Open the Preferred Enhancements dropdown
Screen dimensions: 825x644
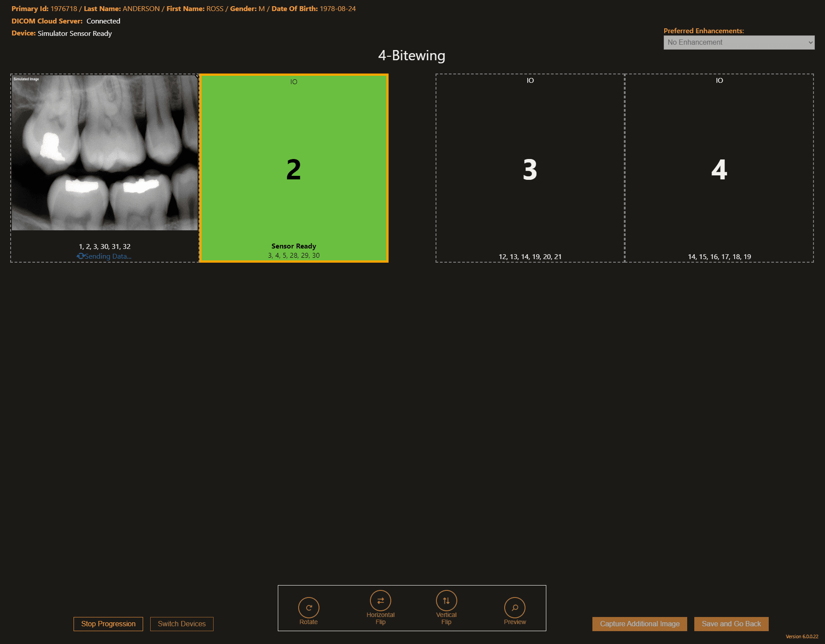[x=739, y=42]
